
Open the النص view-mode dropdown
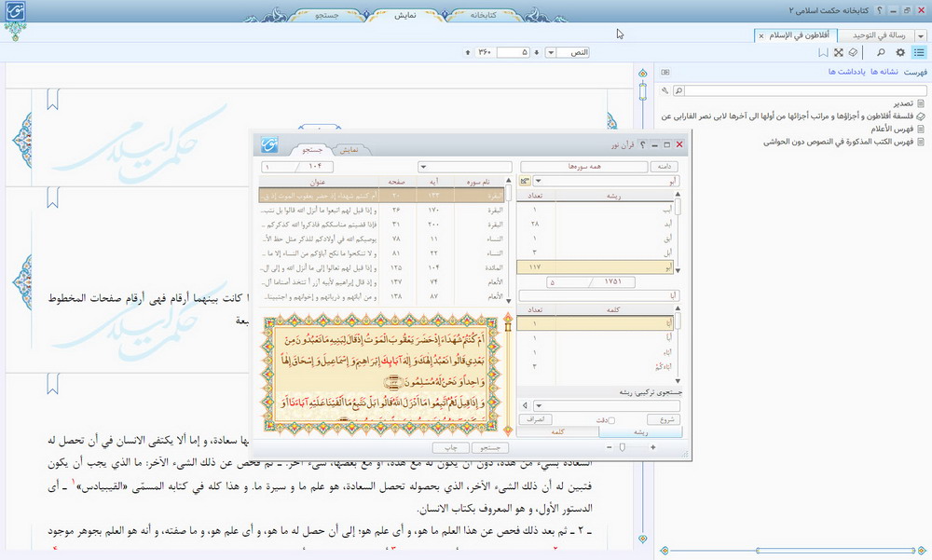click(551, 52)
